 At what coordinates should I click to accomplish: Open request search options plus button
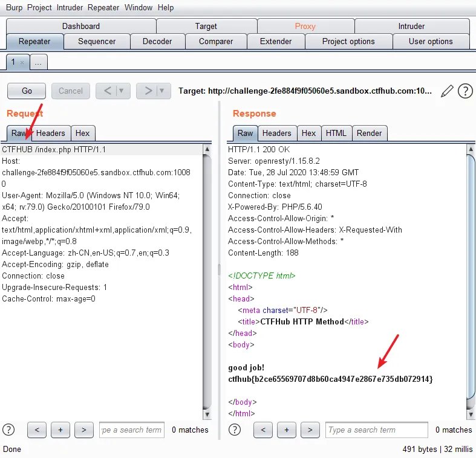(x=60, y=430)
